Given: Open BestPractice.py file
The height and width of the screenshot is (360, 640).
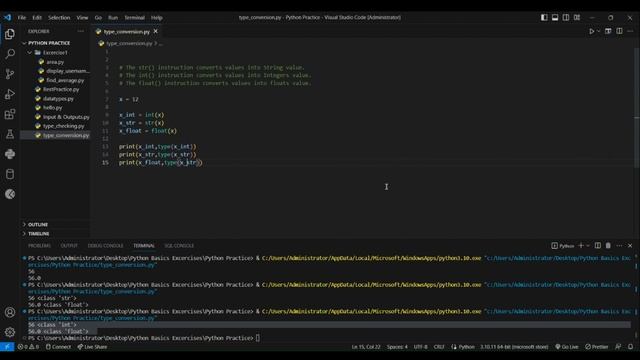Looking at the screenshot, I should click(x=61, y=89).
